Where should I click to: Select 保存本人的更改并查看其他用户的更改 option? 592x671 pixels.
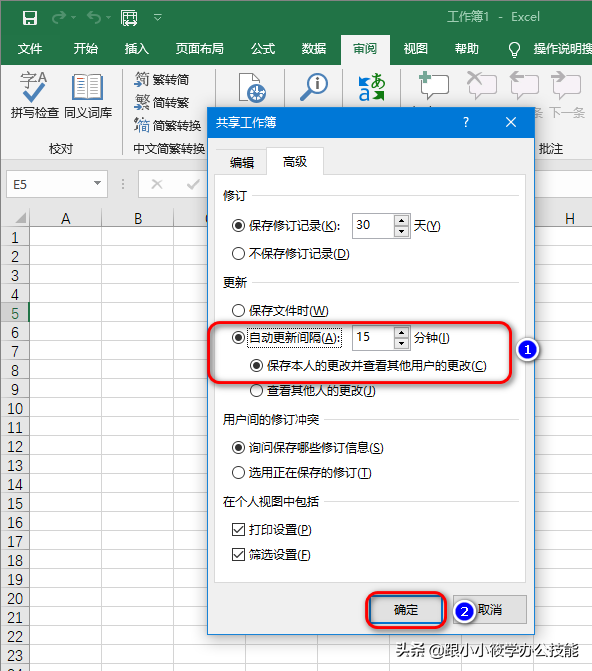[x=368, y=366]
